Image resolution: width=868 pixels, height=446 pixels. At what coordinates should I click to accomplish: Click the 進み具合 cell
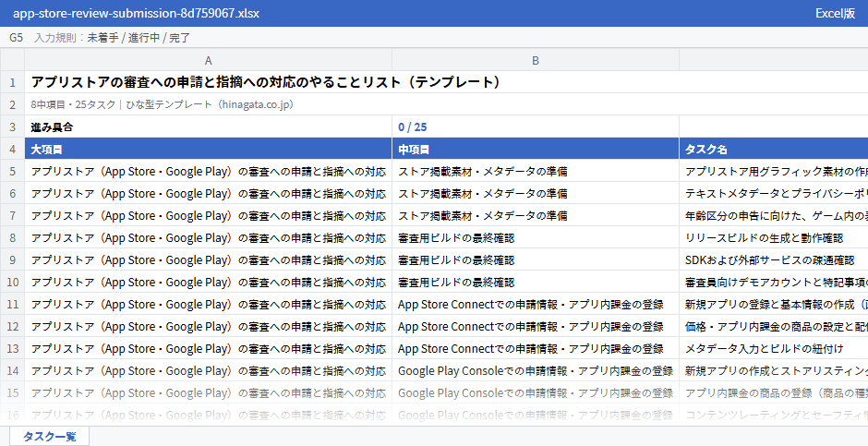pos(208,127)
